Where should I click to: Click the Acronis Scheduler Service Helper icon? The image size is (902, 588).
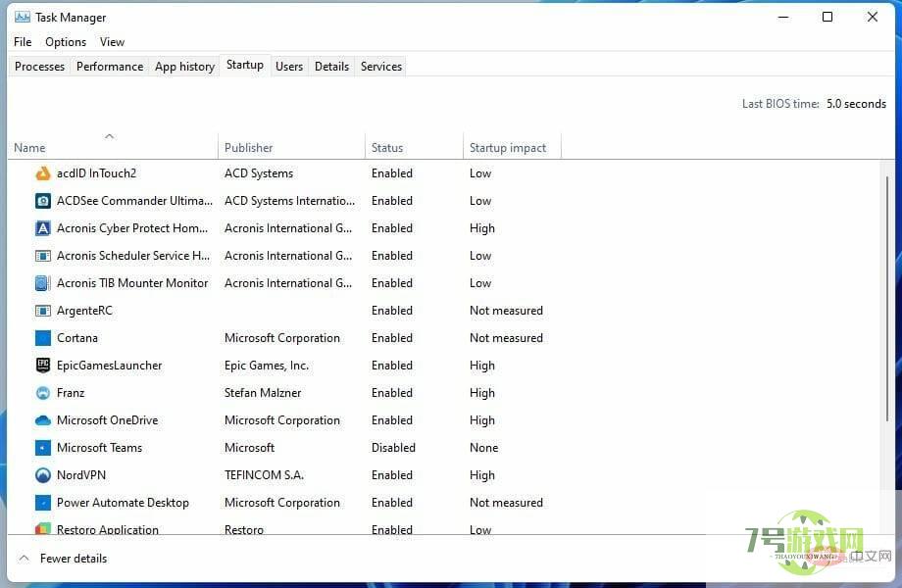click(x=42, y=256)
